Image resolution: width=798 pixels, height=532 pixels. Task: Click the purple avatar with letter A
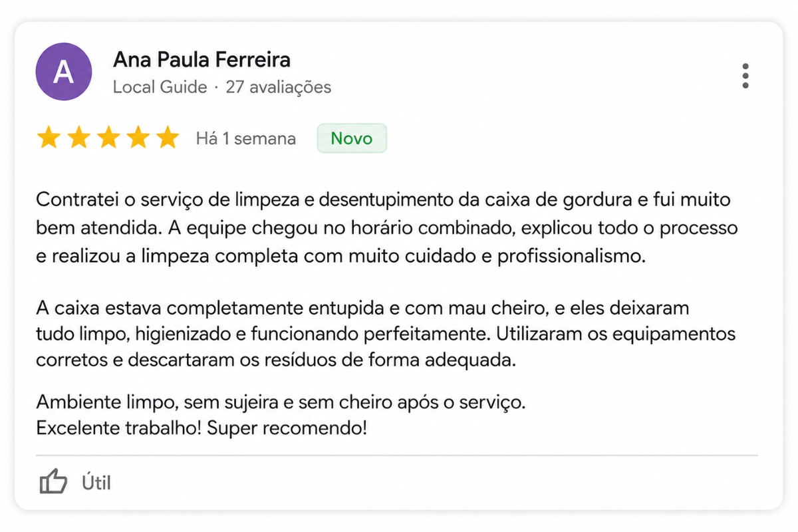pos(63,72)
